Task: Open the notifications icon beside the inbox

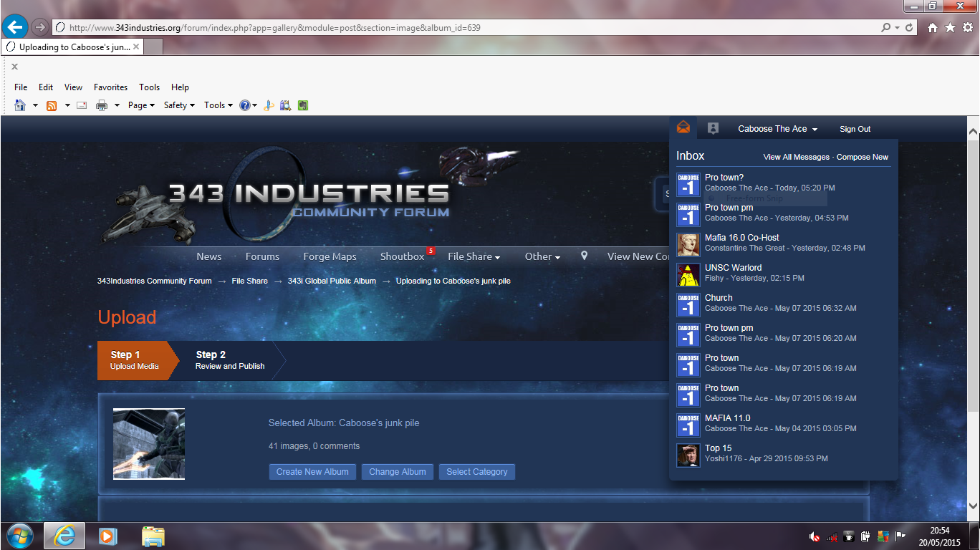Action: point(713,128)
